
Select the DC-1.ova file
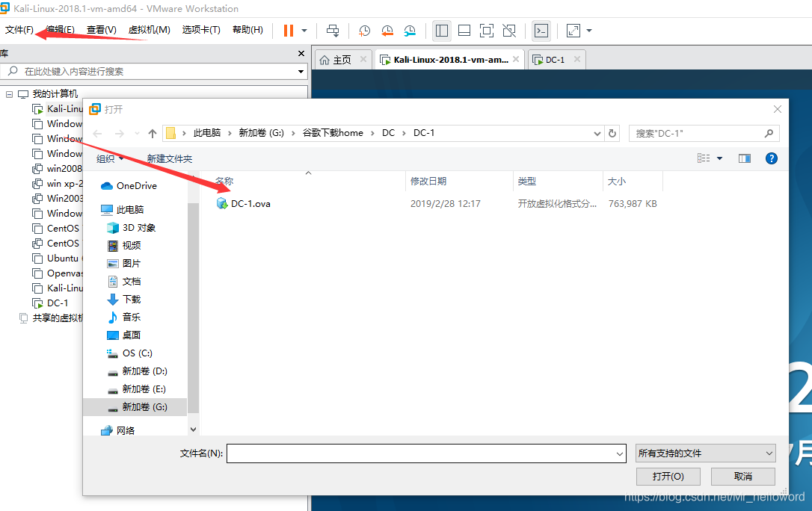(244, 204)
